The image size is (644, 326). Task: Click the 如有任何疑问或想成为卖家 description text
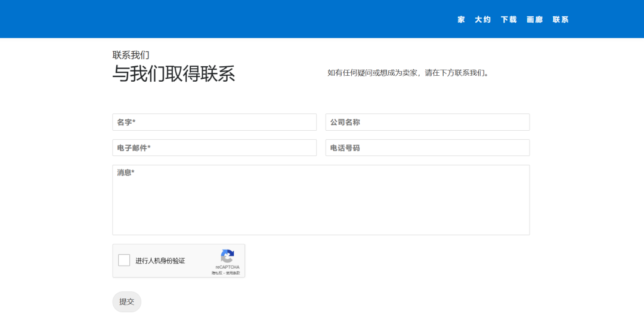pyautogui.click(x=408, y=73)
